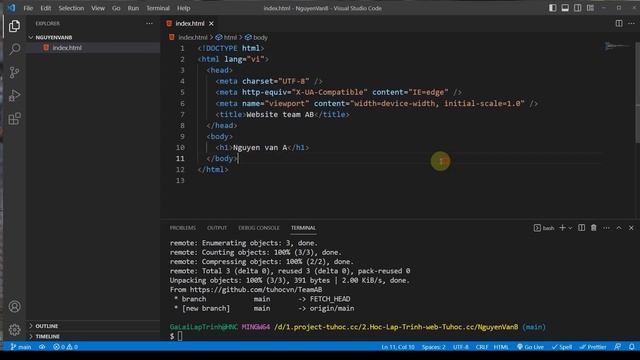Change the HTML language mode
Screen dimensions: 640x360
coord(501,347)
